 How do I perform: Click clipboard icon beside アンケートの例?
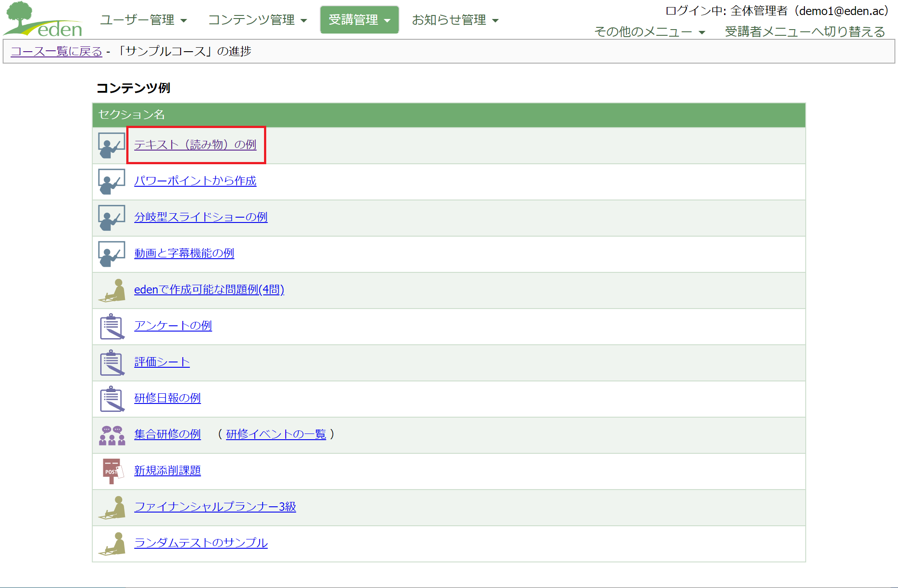pos(112,326)
